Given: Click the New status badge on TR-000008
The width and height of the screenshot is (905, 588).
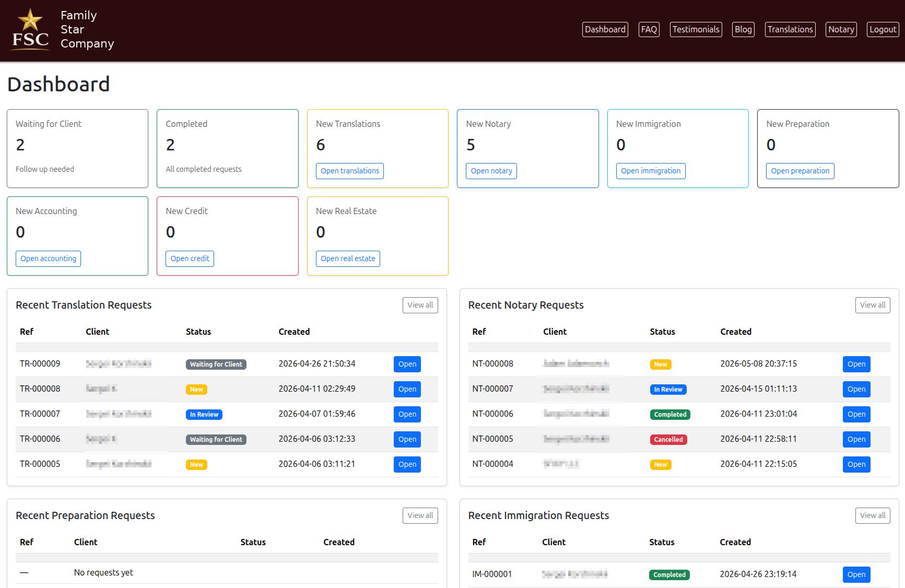Looking at the screenshot, I should tap(196, 390).
